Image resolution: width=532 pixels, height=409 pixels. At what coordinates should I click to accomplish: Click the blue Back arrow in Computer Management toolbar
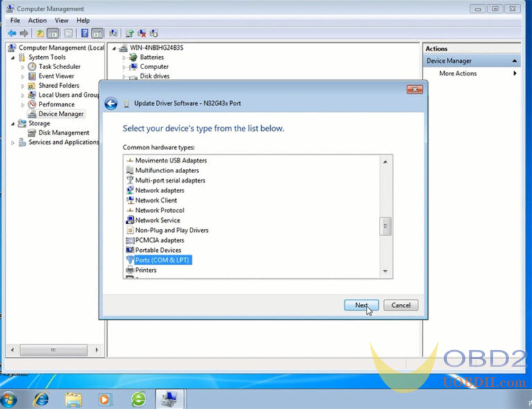click(12, 33)
